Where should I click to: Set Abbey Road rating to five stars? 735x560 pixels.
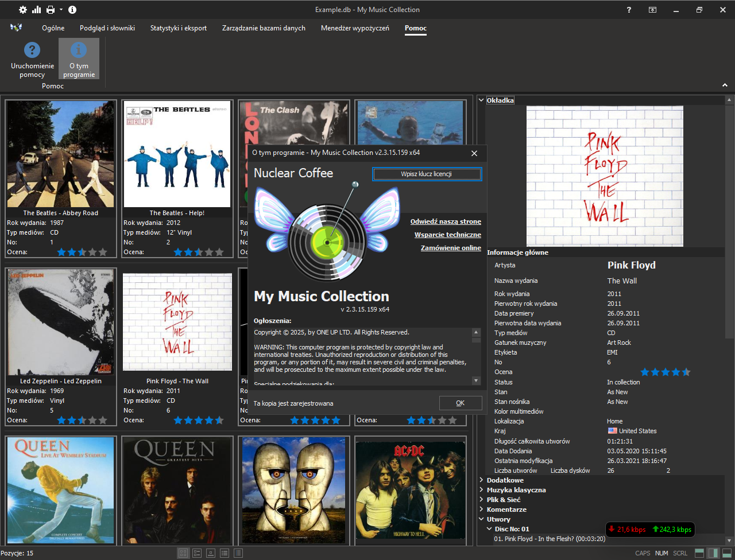103,252
